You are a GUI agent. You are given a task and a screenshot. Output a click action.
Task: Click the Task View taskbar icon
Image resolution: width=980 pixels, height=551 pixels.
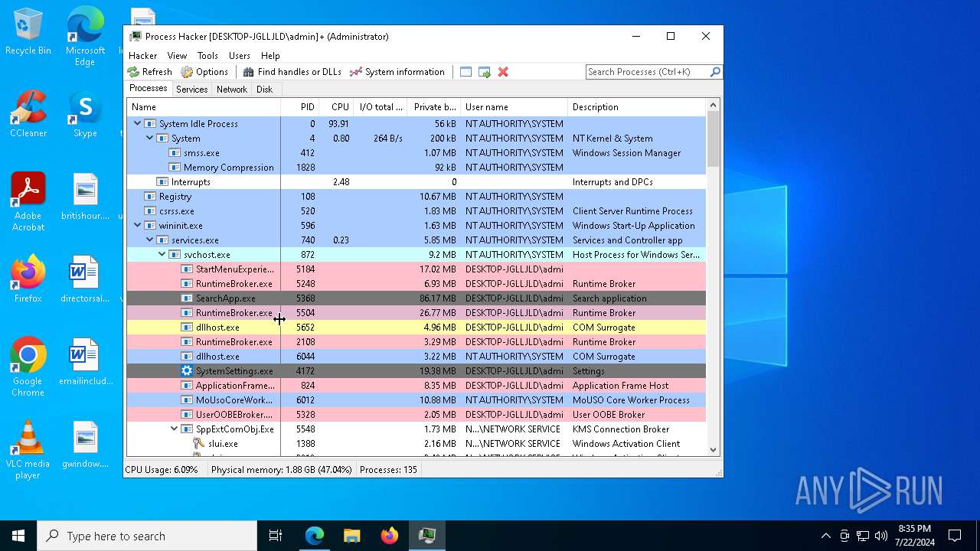(x=276, y=536)
